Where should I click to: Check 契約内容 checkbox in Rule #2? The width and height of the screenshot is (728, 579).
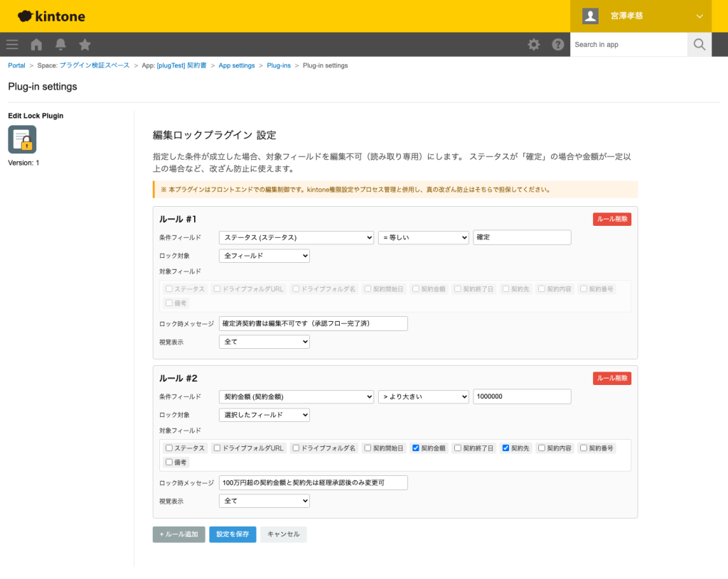542,448
